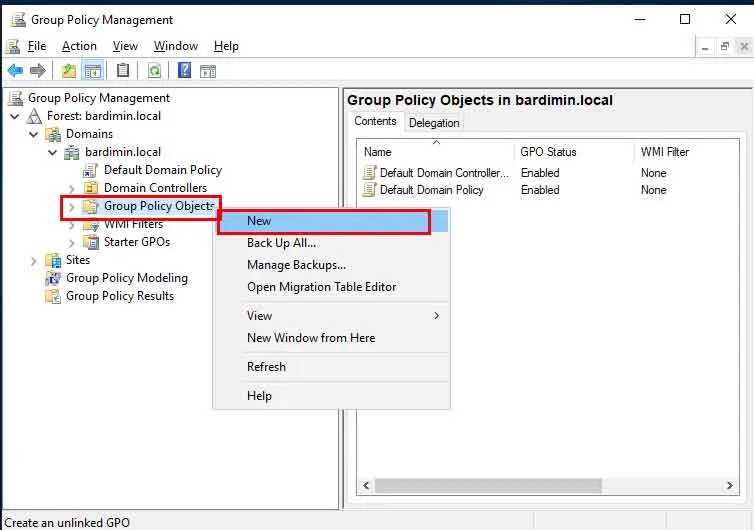Select Manage Backups... in context menu
Image resolution: width=754 pixels, height=530 pixels.
pos(332,265)
